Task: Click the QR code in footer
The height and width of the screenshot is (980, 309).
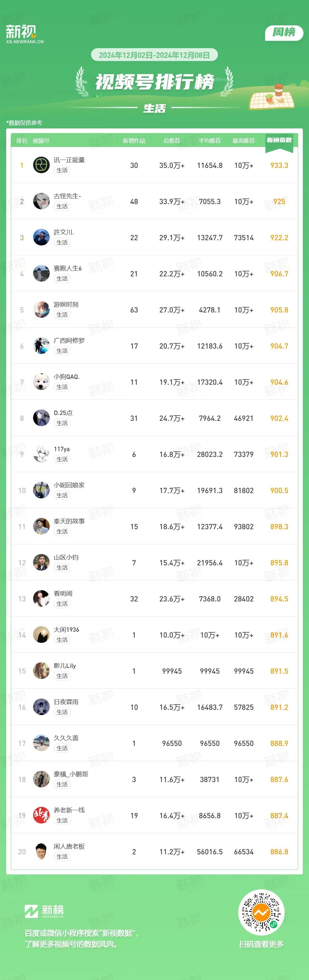Action: click(261, 912)
